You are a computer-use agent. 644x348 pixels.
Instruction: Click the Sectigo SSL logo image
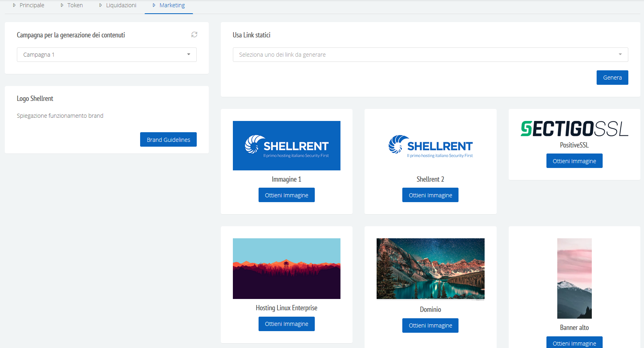click(x=575, y=129)
